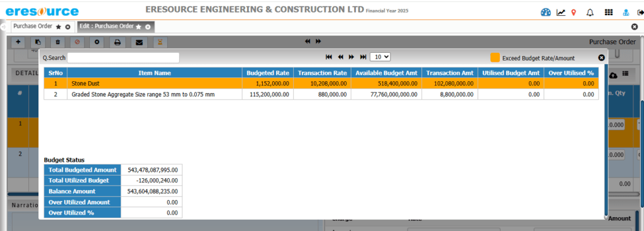Close the Edit : Purchase Order tab
The width and height of the screenshot is (644, 231).
[148, 26]
